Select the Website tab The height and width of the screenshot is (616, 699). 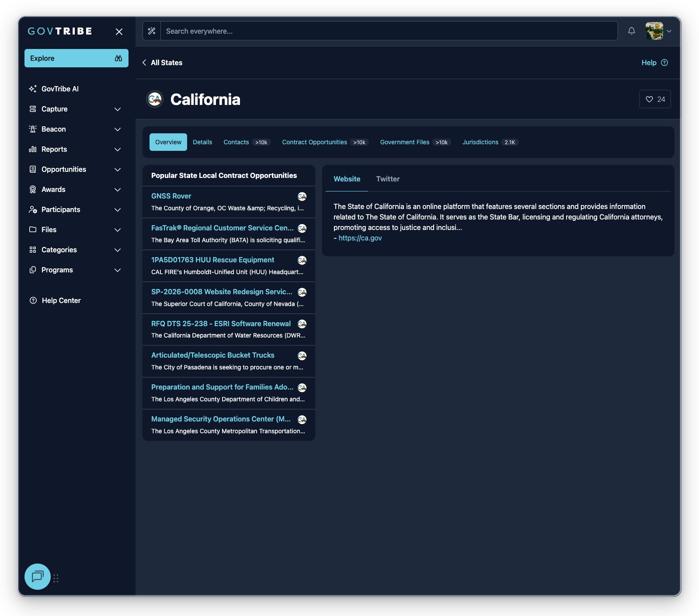[x=347, y=179]
